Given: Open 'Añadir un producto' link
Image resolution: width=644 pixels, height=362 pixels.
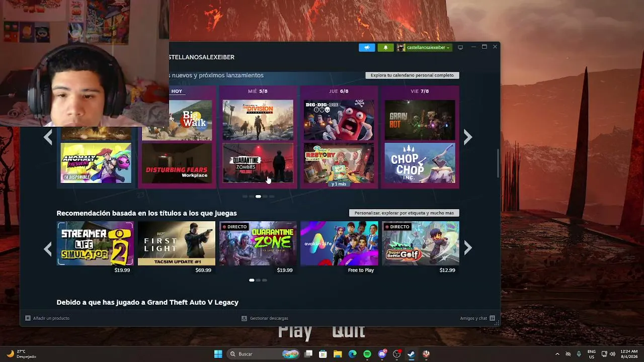Looking at the screenshot, I should (x=51, y=318).
